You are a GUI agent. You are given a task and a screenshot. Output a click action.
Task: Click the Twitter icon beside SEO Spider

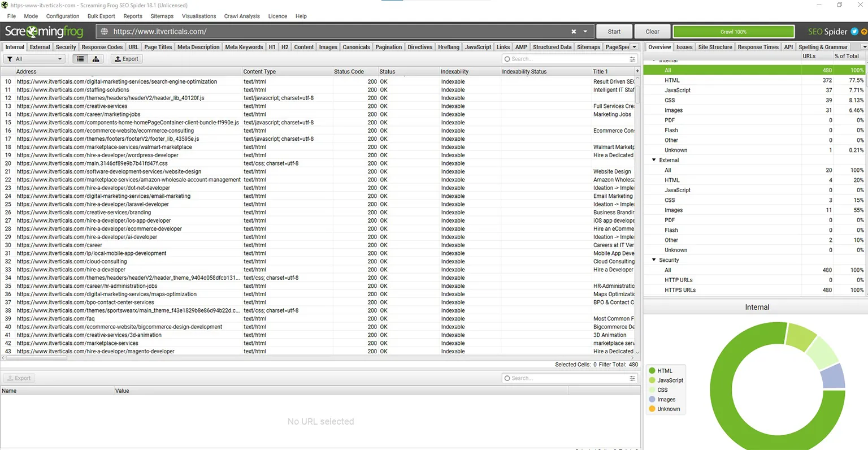tap(854, 32)
